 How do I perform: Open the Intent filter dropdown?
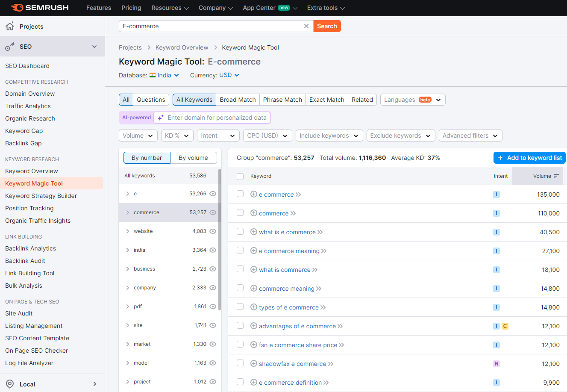tap(218, 136)
